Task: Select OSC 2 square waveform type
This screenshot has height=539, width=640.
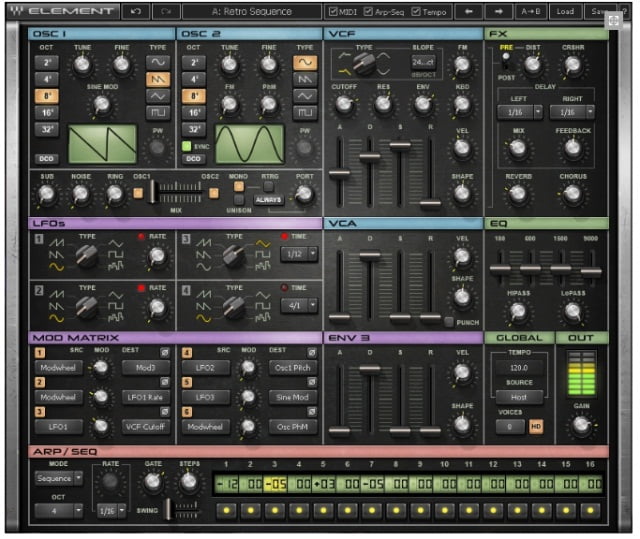Action: click(x=305, y=112)
